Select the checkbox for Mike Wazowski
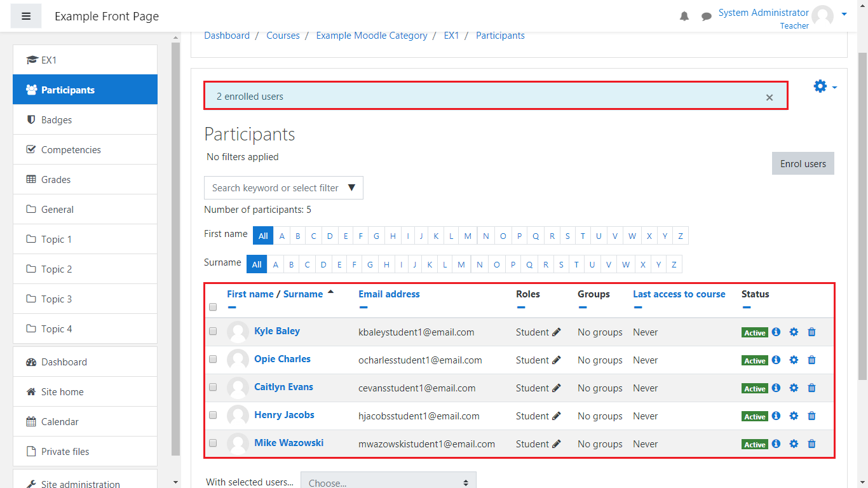868x488 pixels. coord(213,443)
